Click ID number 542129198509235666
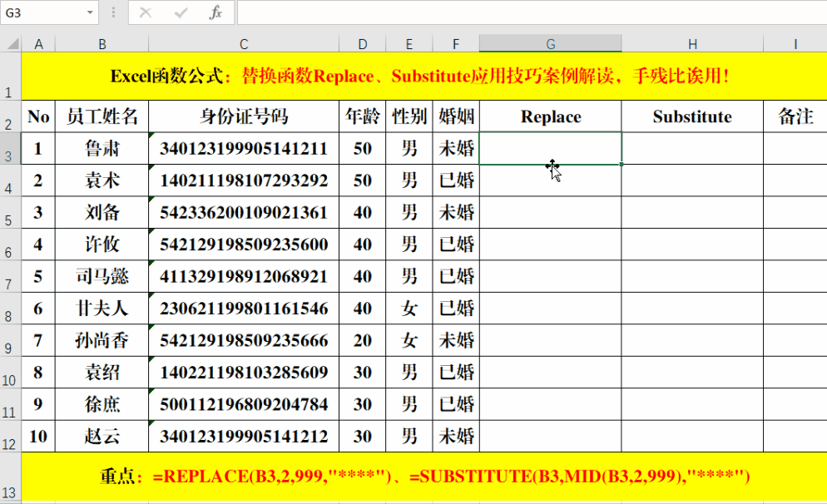The height and width of the screenshot is (504, 827). coord(244,340)
